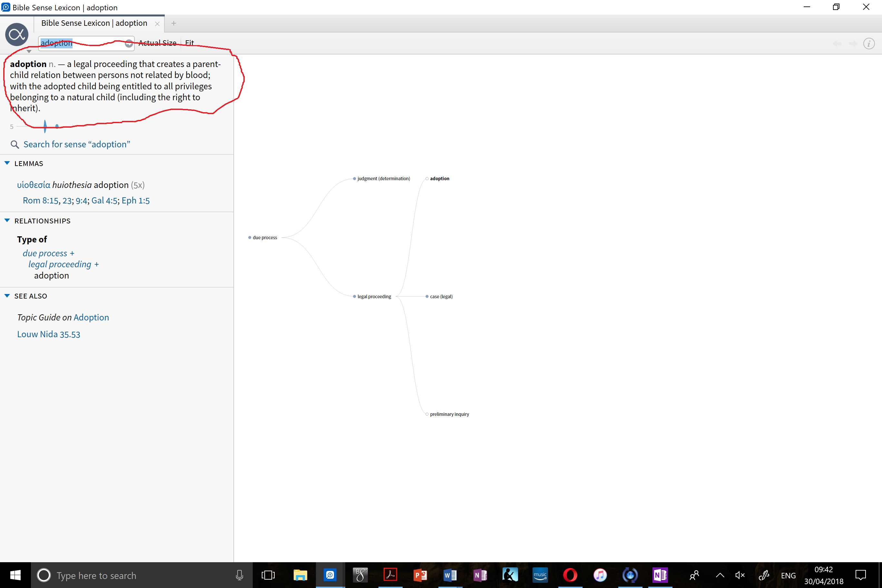
Task: Close the adoption lexicon tab
Action: pos(157,24)
